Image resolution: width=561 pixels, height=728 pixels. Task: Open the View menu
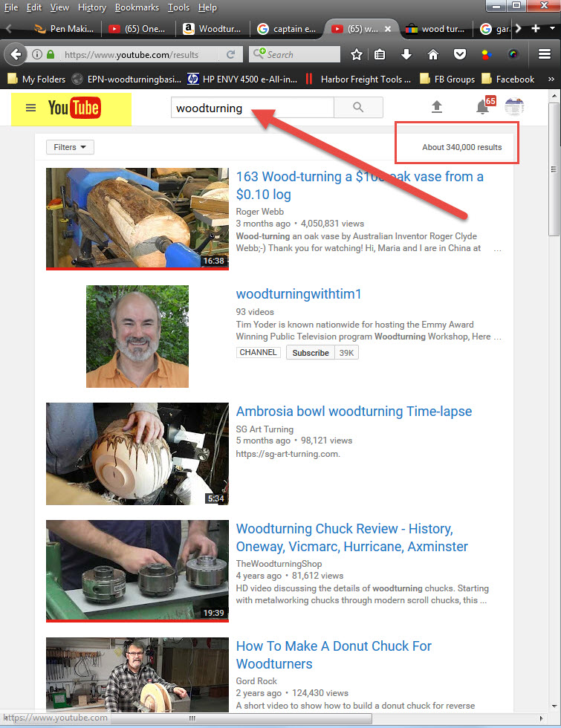[59, 7]
